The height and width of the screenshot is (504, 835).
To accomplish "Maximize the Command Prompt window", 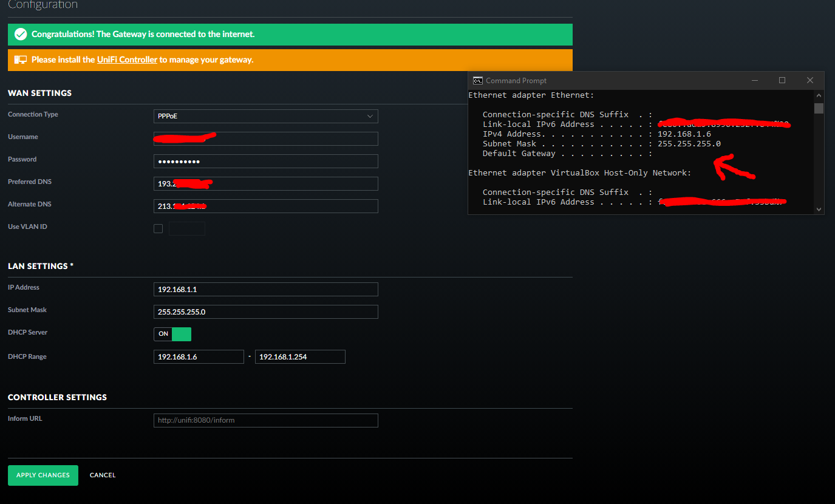I will (x=782, y=81).
